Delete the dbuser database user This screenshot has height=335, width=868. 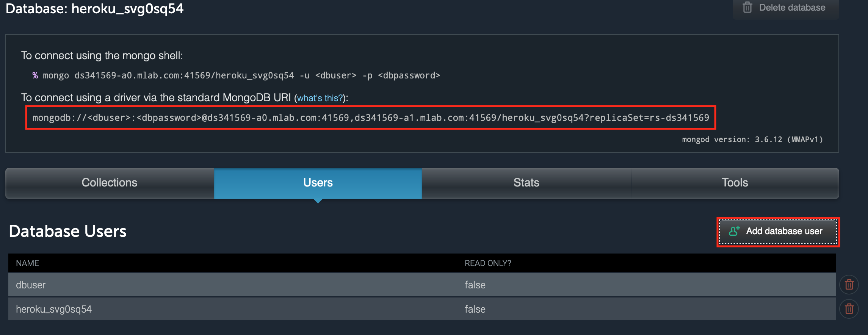point(849,285)
